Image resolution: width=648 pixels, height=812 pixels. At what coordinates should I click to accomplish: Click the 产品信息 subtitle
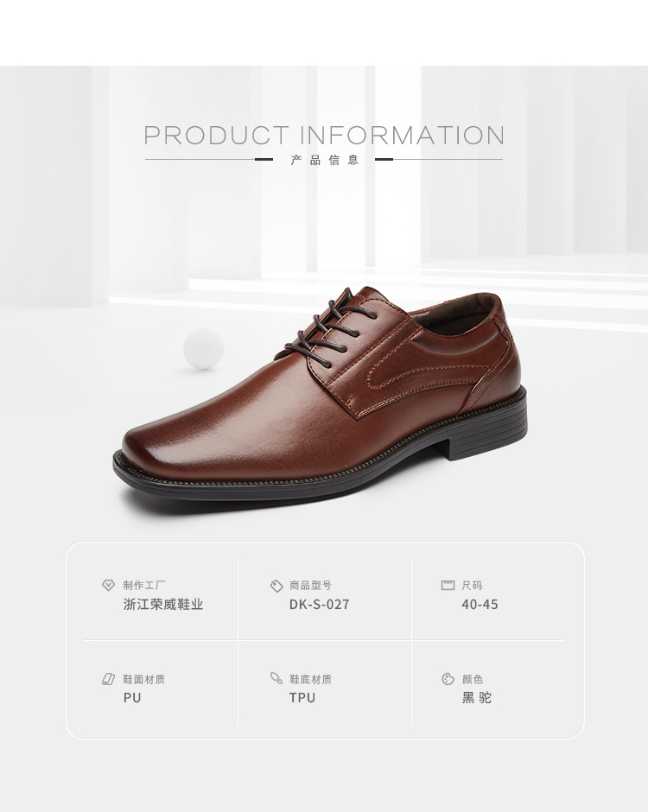325,160
